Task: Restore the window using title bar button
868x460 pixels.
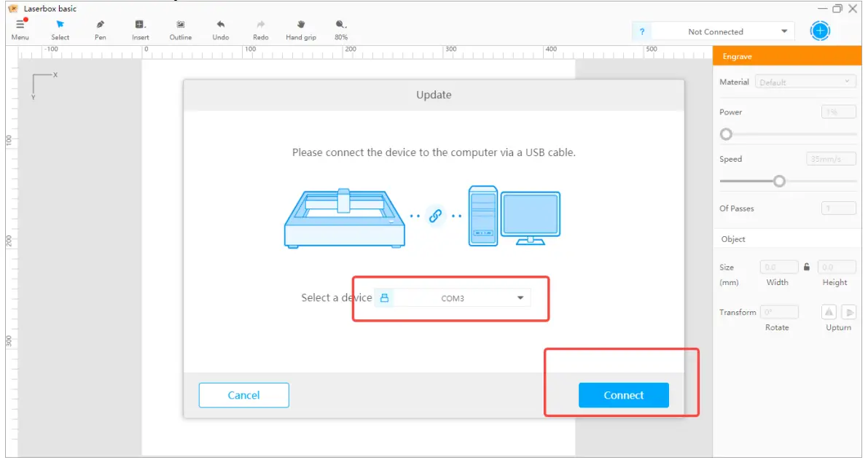Action: pos(837,8)
